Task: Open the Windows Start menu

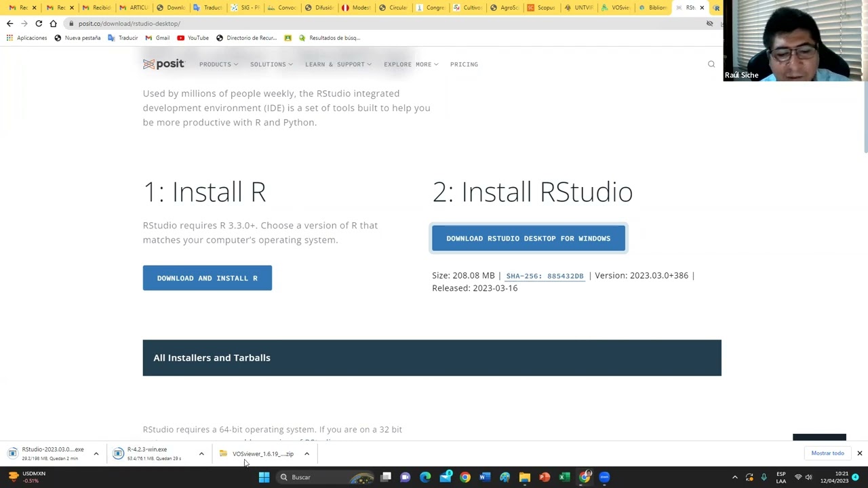Action: point(264,477)
